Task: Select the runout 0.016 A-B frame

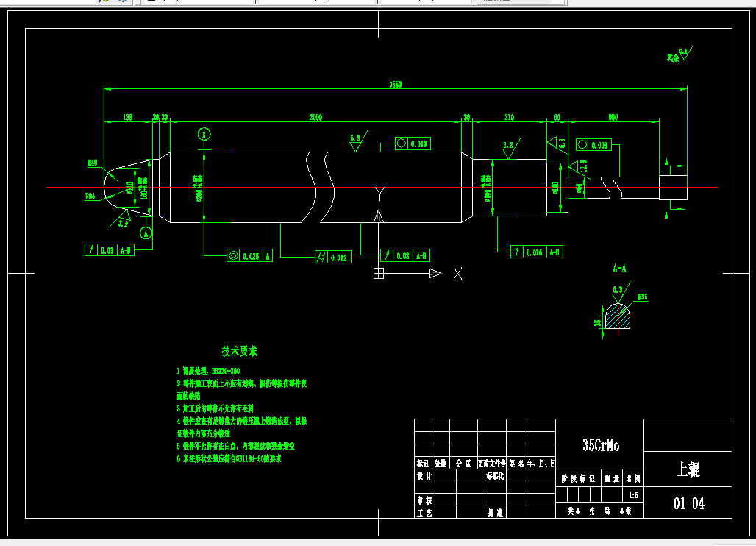Action: [537, 252]
